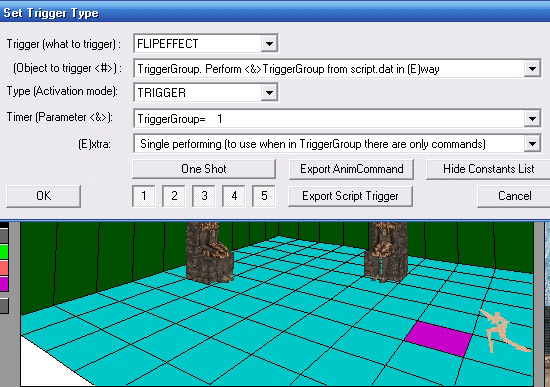Toggle code bit button 5

click(264, 196)
